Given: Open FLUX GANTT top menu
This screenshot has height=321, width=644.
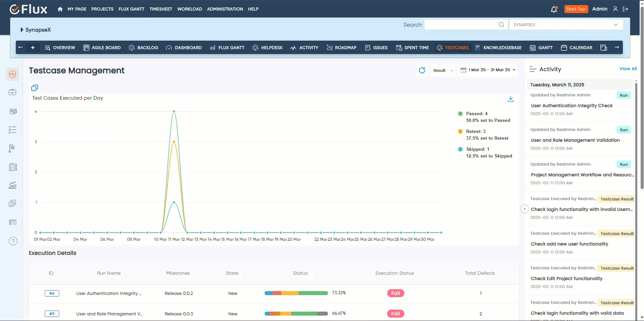Looking at the screenshot, I should point(131,9).
